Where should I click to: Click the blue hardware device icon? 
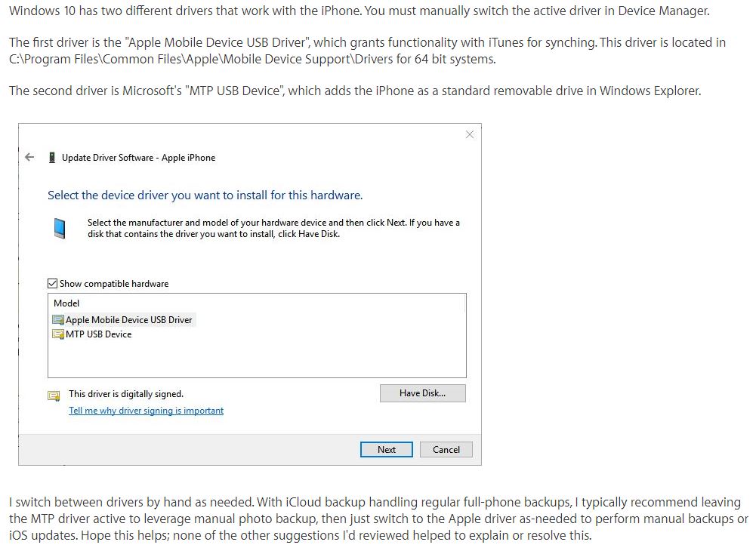tap(60, 228)
